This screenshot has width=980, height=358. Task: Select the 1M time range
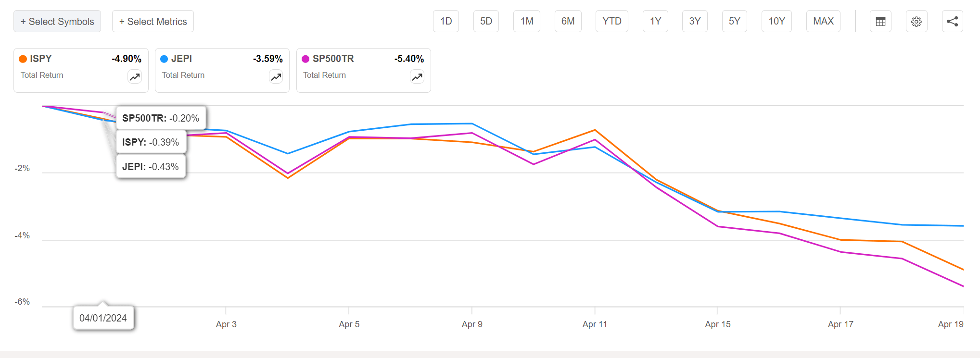tap(527, 22)
